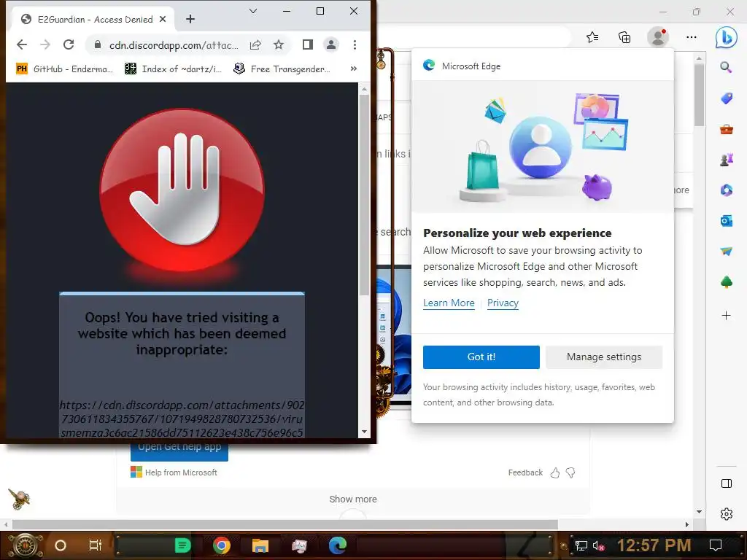Open Edge Settings and more menu
The image size is (747, 560).
692,37
